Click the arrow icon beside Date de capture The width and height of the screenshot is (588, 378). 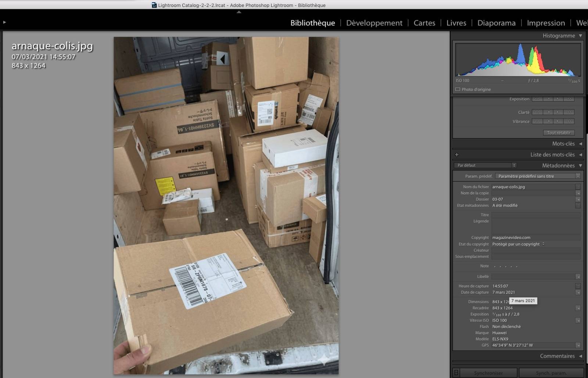[578, 292]
